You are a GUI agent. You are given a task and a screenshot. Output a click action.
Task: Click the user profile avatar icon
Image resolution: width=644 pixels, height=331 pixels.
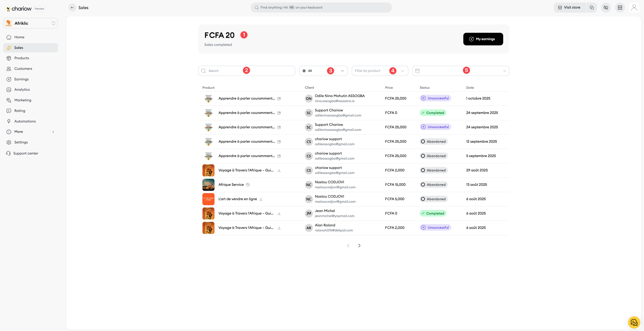point(634,8)
